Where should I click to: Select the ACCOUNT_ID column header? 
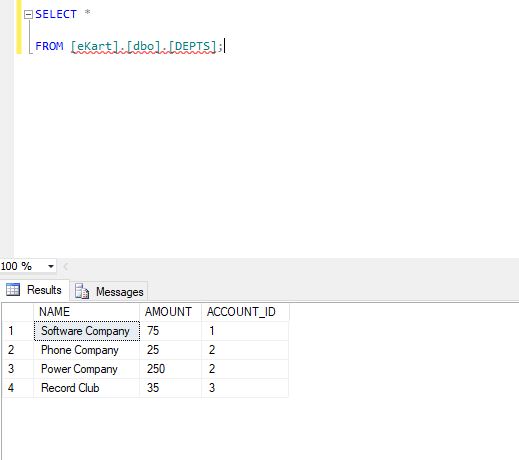245,312
